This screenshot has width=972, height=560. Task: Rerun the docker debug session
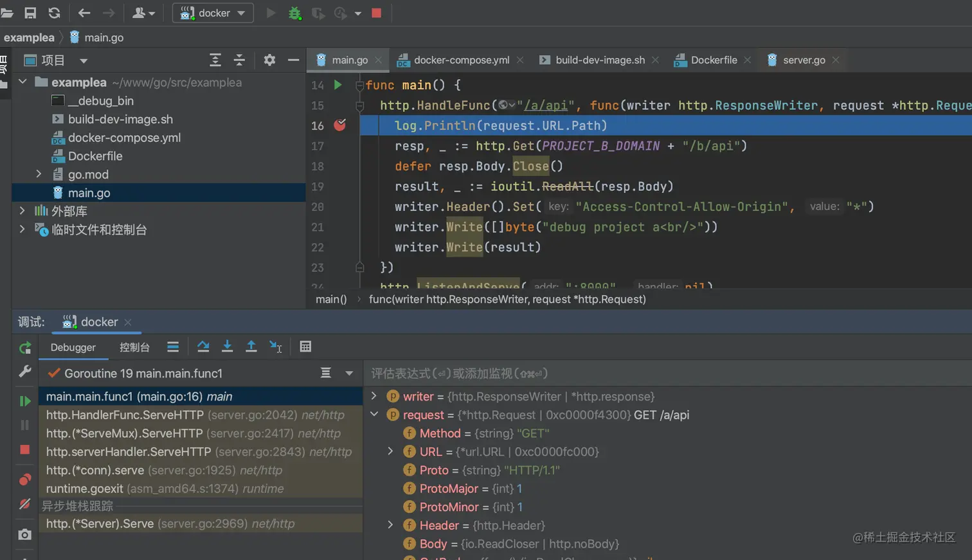click(x=25, y=348)
